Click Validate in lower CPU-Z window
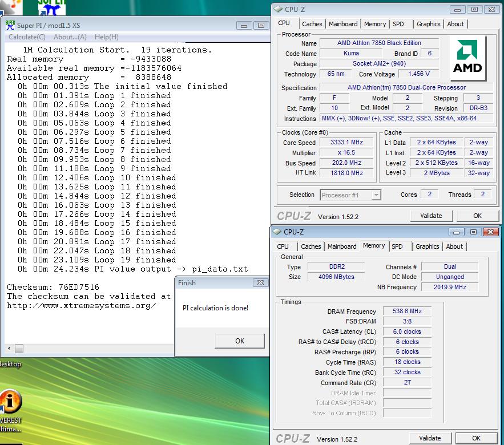Screen dimensions: 504x445 coord(430,438)
